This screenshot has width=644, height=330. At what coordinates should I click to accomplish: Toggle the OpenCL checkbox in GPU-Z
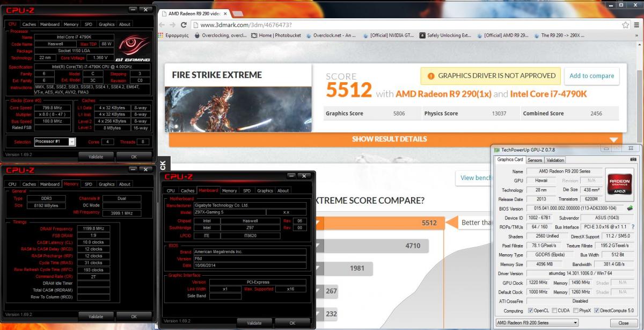[531, 311]
